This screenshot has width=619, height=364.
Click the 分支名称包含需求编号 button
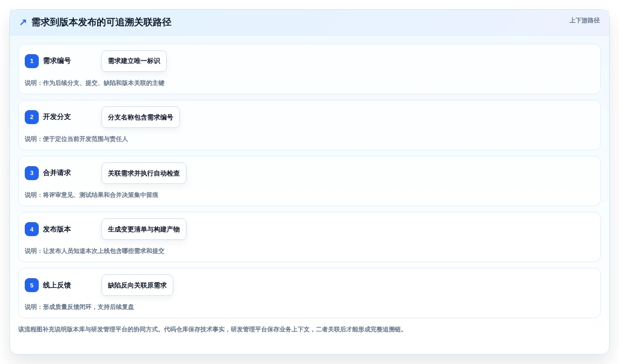(141, 117)
